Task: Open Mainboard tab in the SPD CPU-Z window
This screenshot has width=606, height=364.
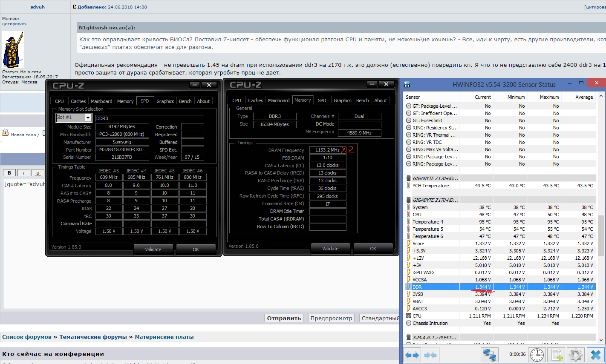Action: pos(101,101)
